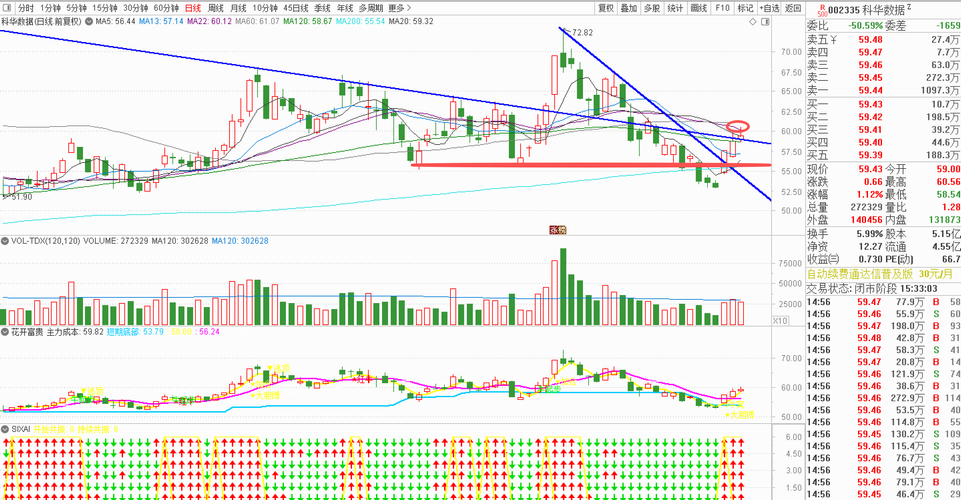The height and width of the screenshot is (500, 961).
Task: Click the 卖一 59.44 ask row
Action: (883, 91)
